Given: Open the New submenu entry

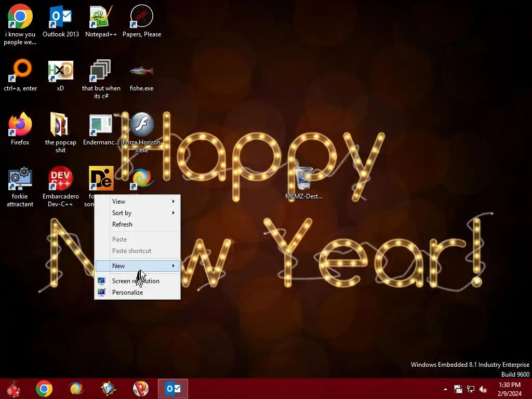Looking at the screenshot, I should (137, 266).
